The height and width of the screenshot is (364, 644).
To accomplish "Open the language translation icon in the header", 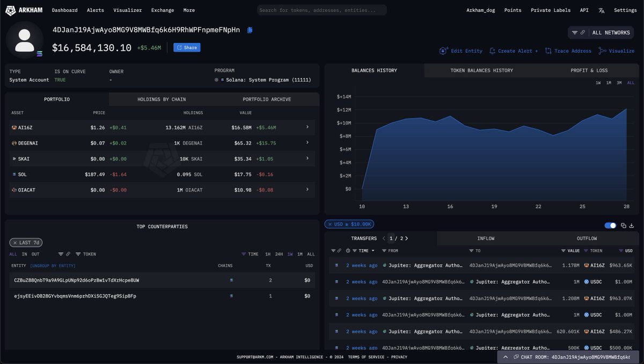I will [602, 10].
